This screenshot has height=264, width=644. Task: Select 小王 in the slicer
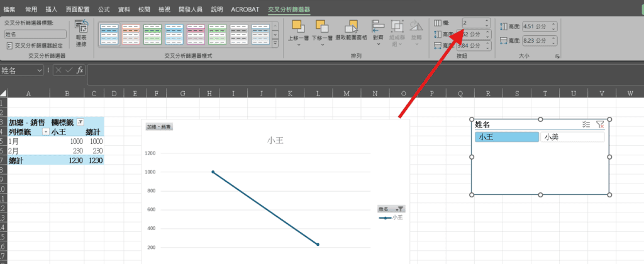506,137
